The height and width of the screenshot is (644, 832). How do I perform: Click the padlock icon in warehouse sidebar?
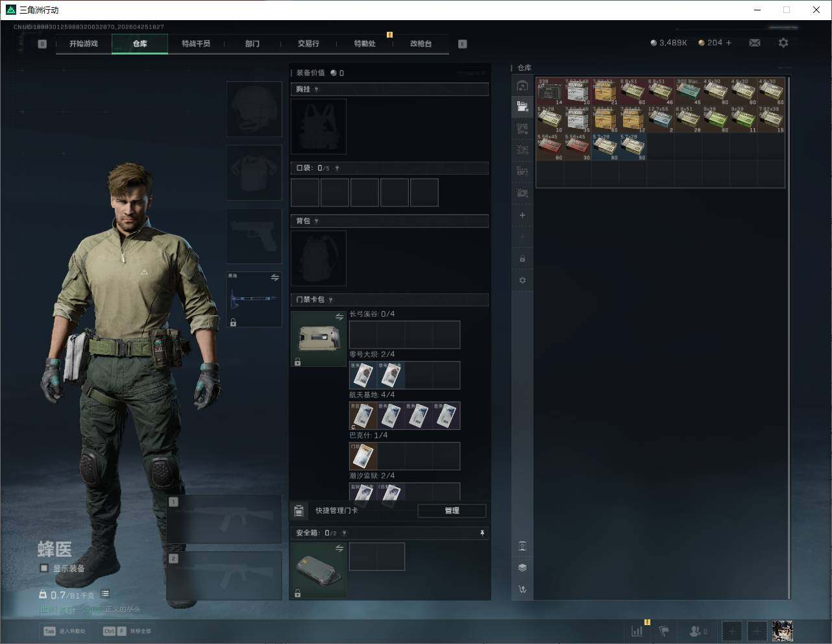tap(522, 258)
